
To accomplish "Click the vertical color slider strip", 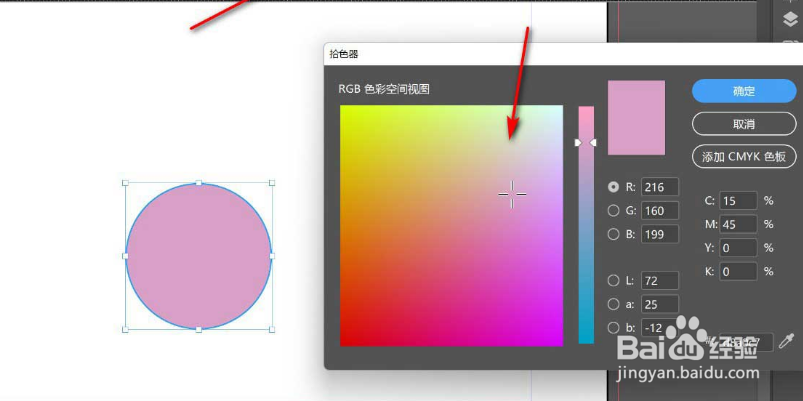I will pos(586,225).
